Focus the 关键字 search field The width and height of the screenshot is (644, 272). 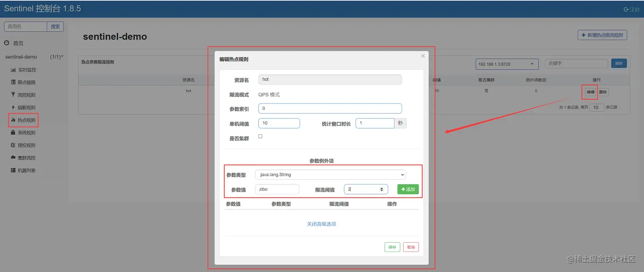click(576, 63)
